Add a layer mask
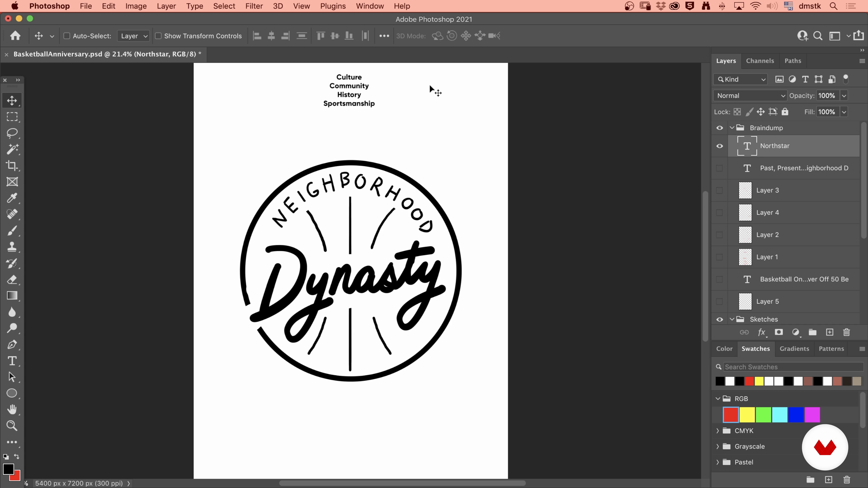868x488 pixels. [x=779, y=332]
